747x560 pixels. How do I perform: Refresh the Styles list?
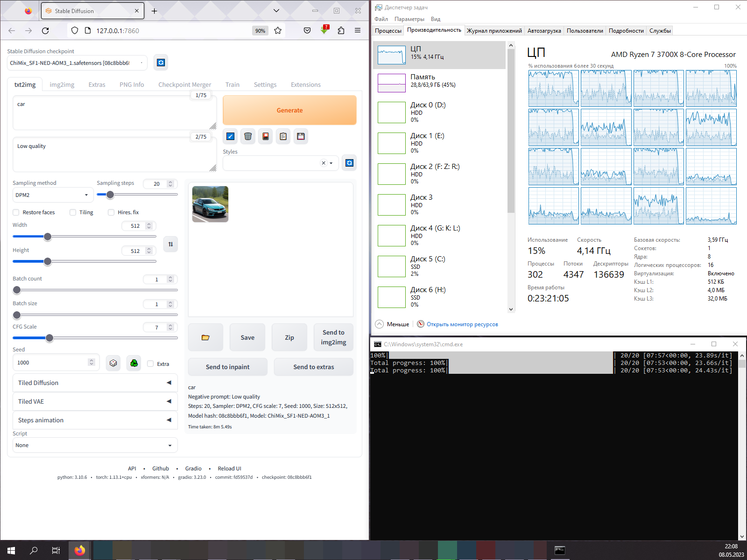tap(349, 163)
